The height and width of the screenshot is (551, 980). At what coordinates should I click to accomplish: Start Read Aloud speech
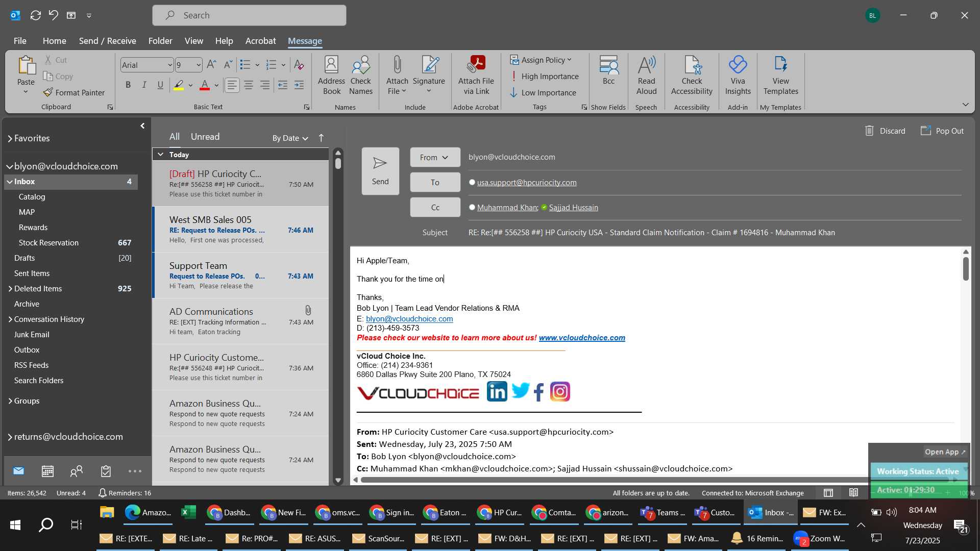[x=646, y=76]
